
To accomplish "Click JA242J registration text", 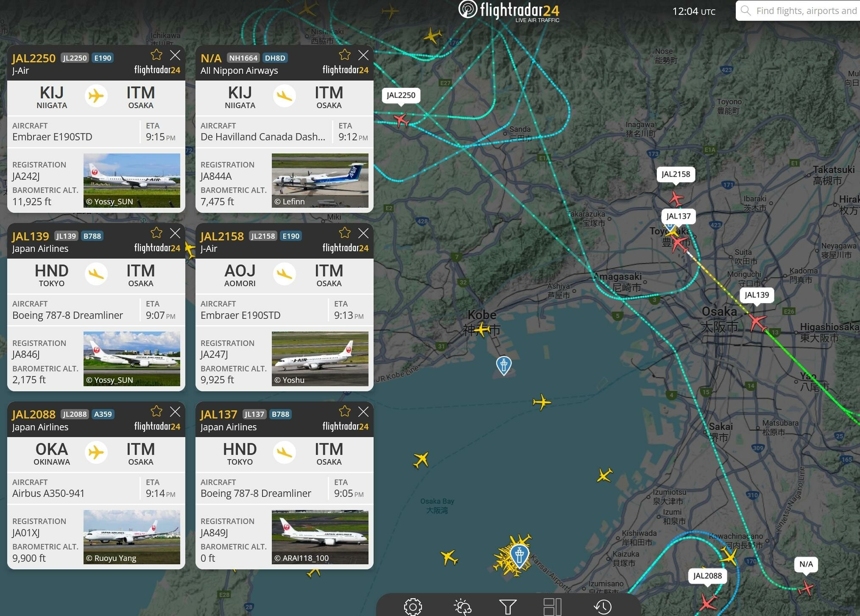I will (x=26, y=176).
